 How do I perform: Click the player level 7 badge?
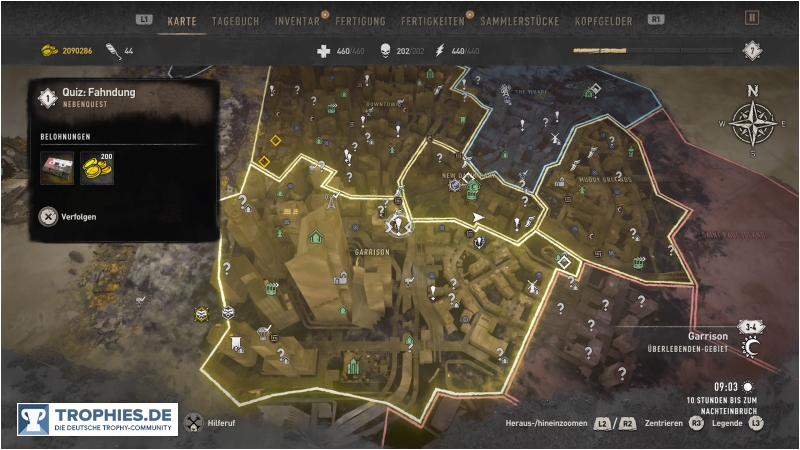point(752,51)
